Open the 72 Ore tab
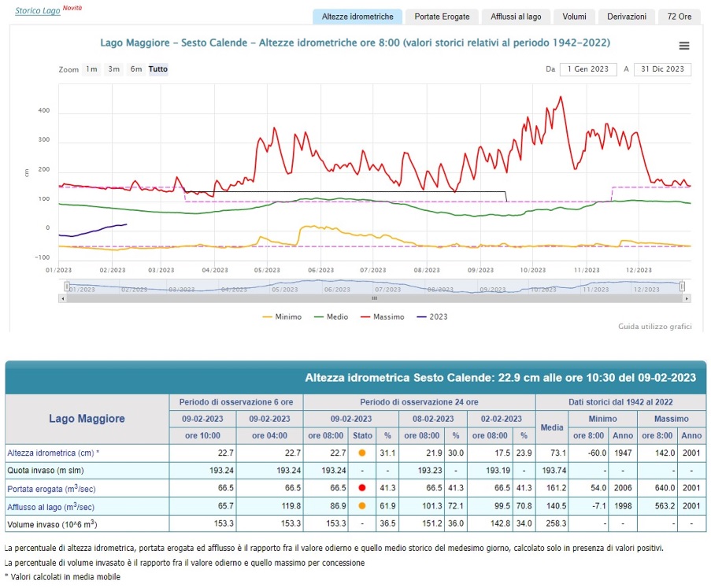 [x=679, y=17]
